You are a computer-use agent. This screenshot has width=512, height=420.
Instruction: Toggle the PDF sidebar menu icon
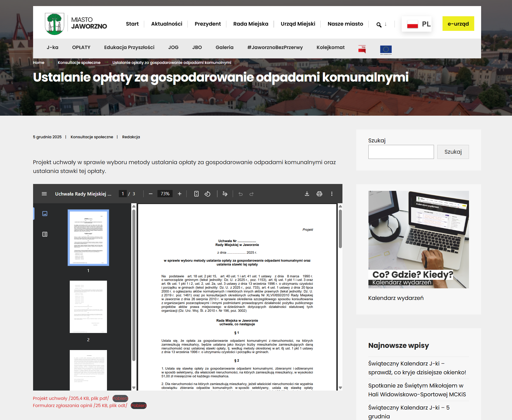[44, 194]
